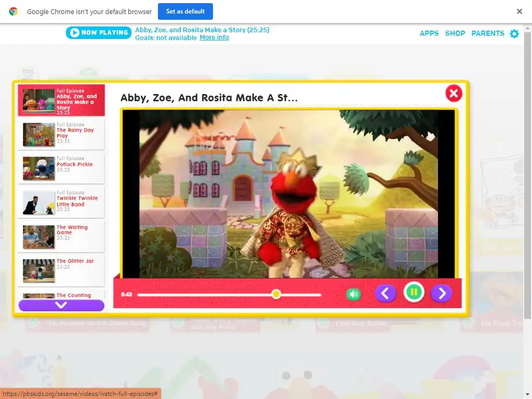Go to the previous video with the left arrow
The height and width of the screenshot is (399, 532).
pyautogui.click(x=385, y=293)
